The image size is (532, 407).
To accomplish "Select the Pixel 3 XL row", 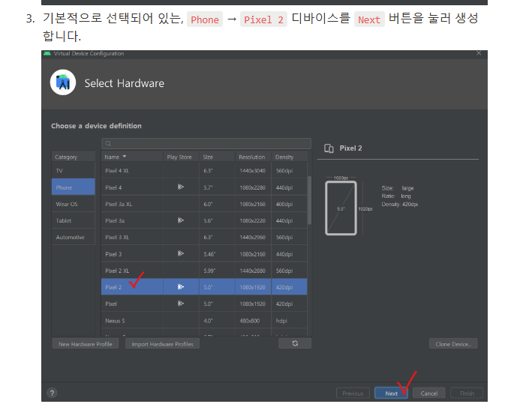I will point(204,237).
